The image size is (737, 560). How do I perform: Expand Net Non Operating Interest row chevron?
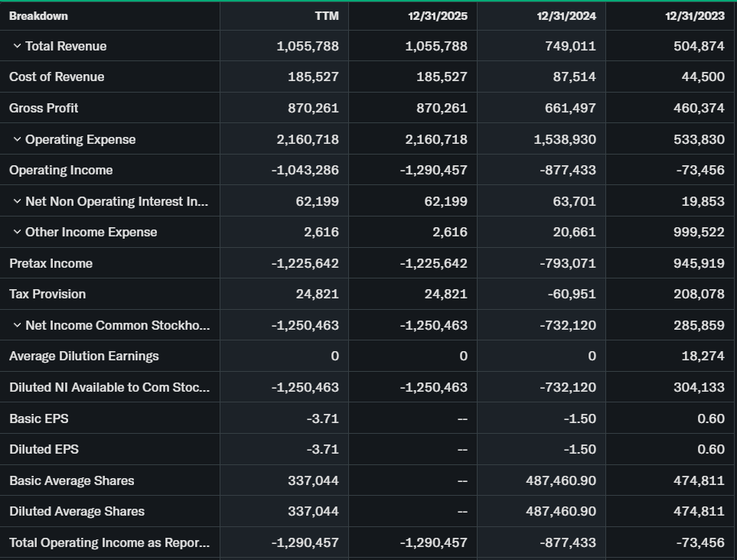[17, 202]
